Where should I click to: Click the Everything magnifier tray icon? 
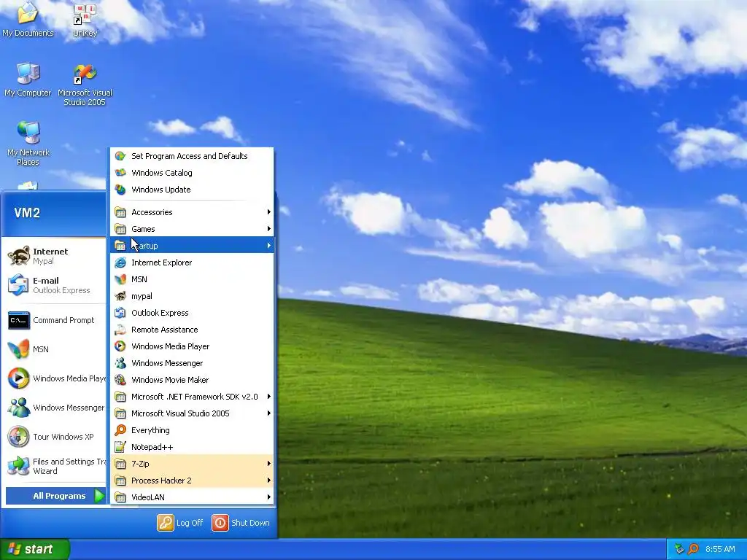click(693, 549)
